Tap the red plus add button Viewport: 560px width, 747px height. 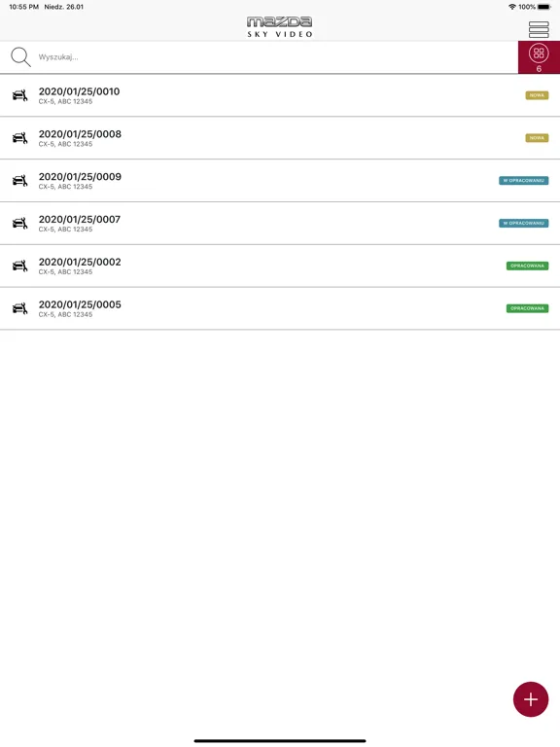tap(531, 699)
